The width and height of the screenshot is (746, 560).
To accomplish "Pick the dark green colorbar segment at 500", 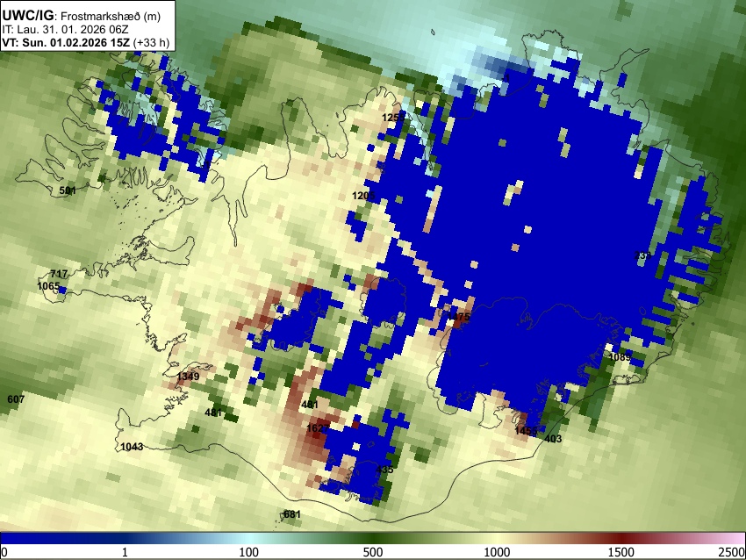I will [372, 538].
